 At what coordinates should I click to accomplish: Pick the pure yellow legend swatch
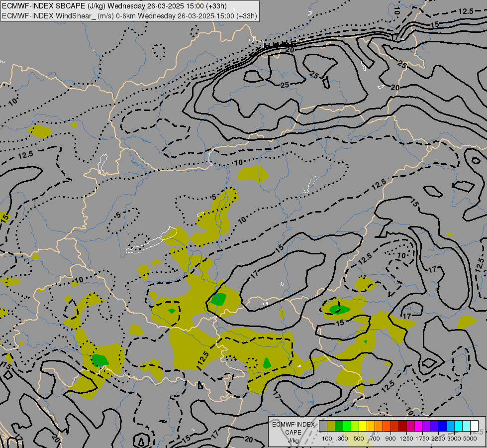pos(363,426)
